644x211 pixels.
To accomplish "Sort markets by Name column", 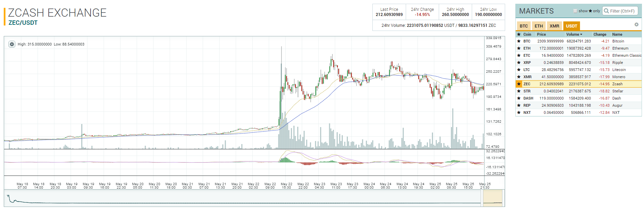I will tap(617, 34).
